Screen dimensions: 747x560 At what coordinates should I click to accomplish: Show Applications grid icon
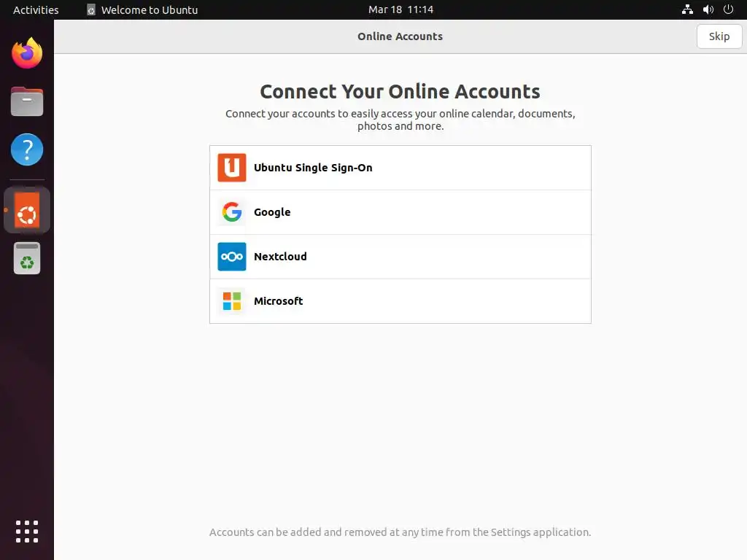pyautogui.click(x=27, y=532)
